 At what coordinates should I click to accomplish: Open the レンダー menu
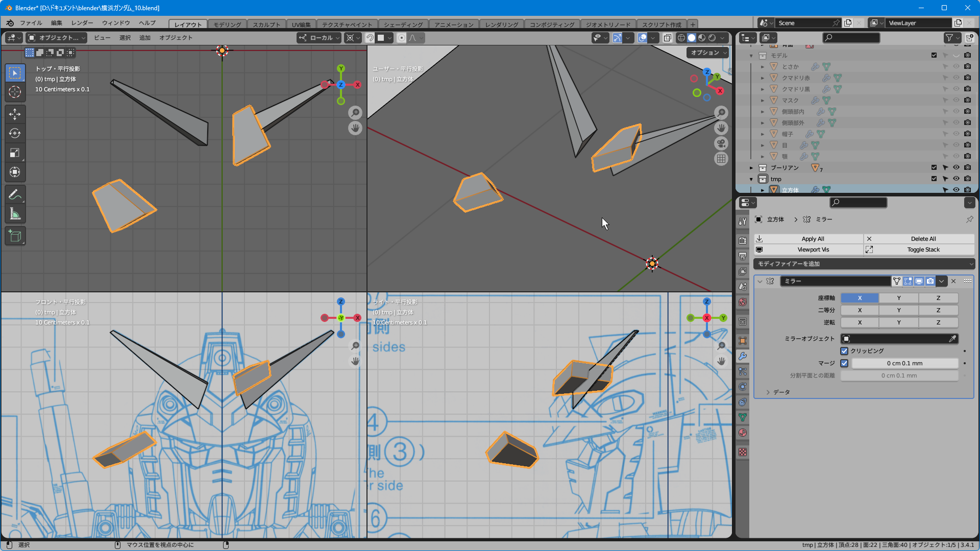[82, 23]
